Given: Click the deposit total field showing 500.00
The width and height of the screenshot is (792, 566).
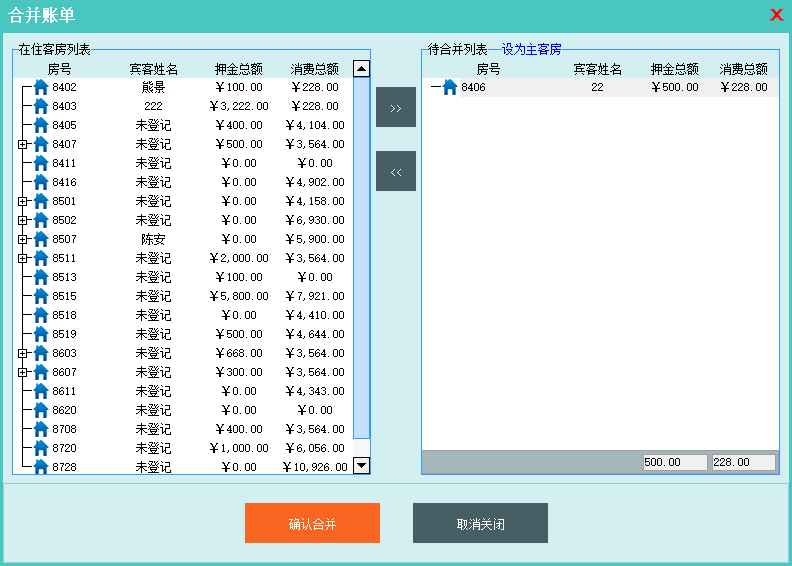Looking at the screenshot, I should (674, 462).
